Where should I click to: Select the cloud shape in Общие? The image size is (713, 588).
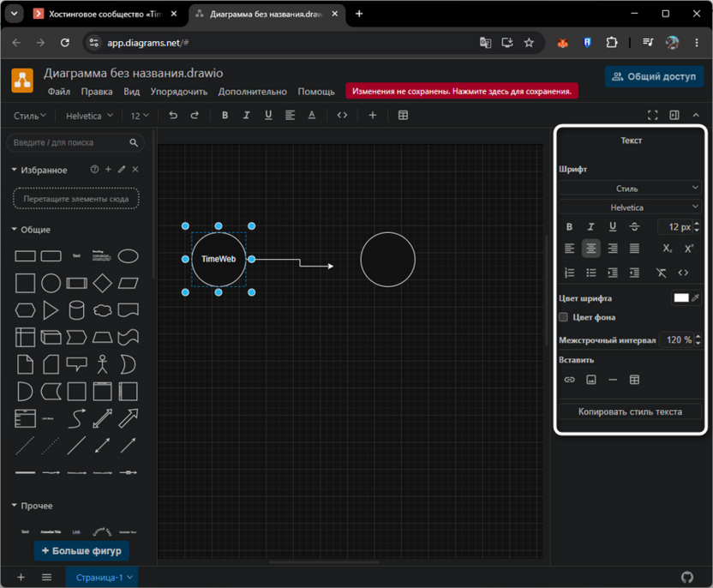(x=102, y=310)
